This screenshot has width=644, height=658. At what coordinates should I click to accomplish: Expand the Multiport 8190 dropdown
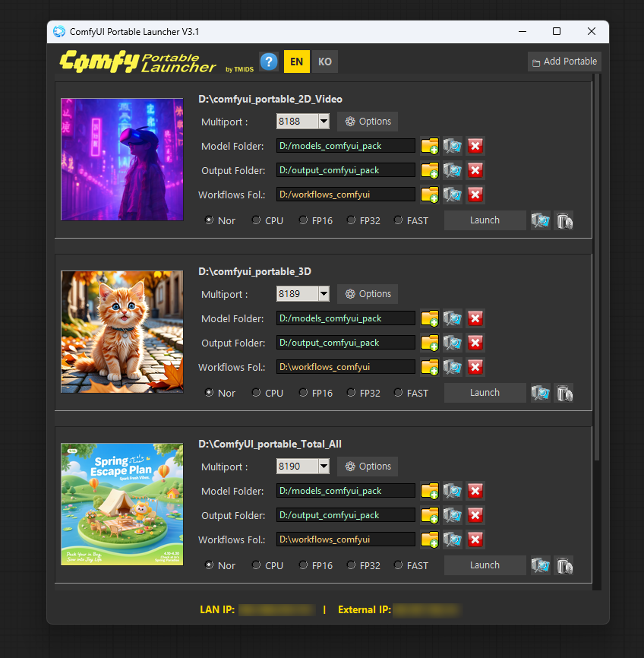324,467
